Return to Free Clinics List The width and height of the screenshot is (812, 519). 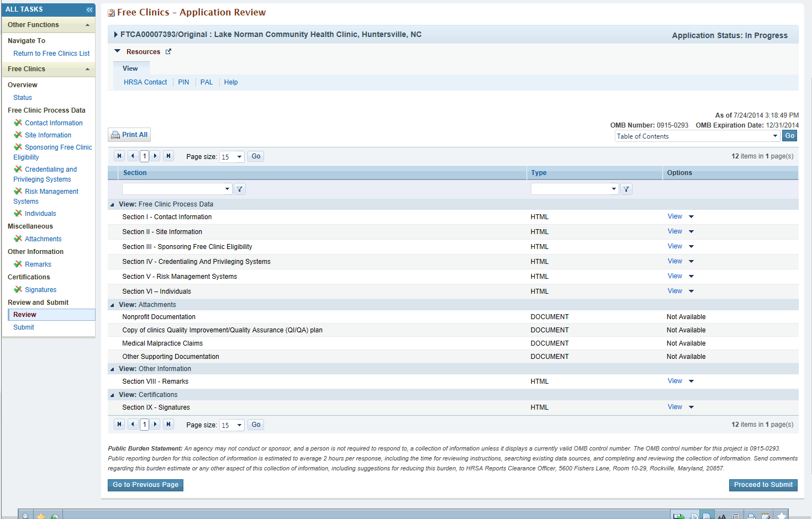click(51, 54)
